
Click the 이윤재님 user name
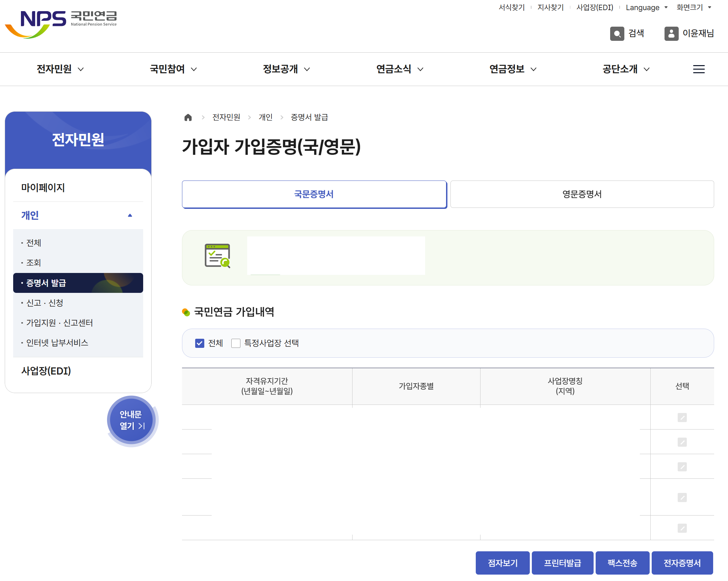698,33
